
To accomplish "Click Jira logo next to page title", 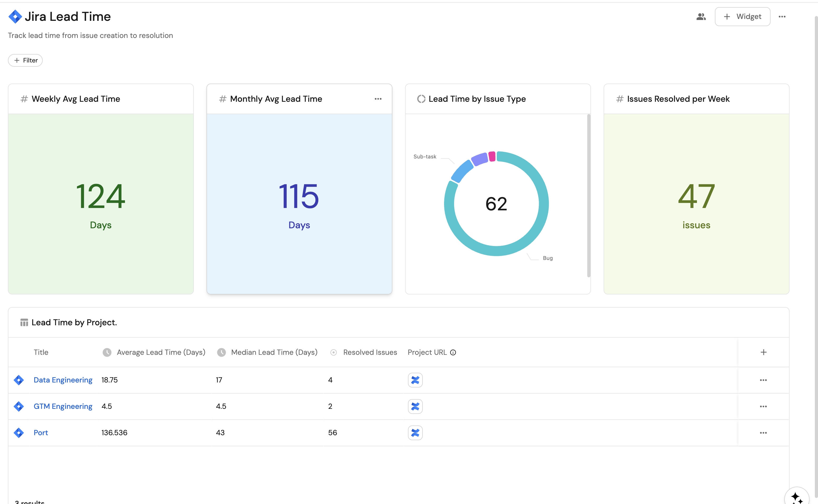I will 15,17.
